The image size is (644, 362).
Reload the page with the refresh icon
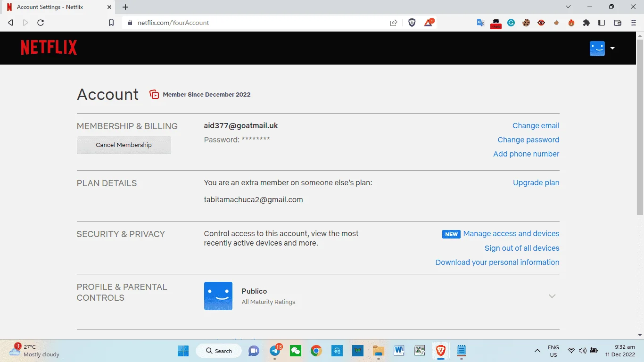point(41,23)
